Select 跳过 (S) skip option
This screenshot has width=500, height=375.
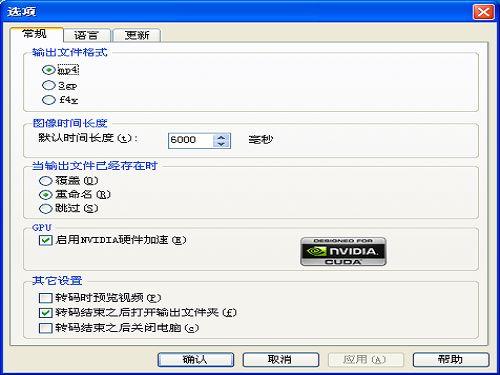tap(46, 209)
